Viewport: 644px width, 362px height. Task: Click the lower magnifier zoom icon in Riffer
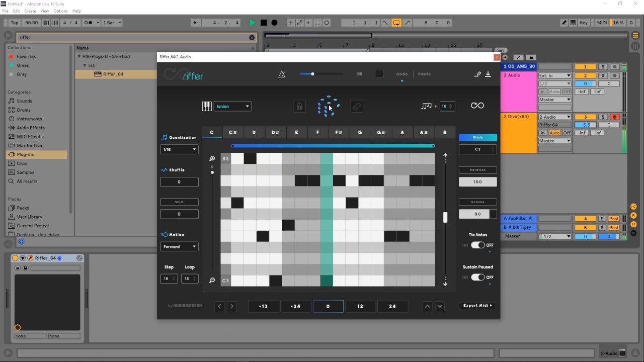(x=212, y=281)
